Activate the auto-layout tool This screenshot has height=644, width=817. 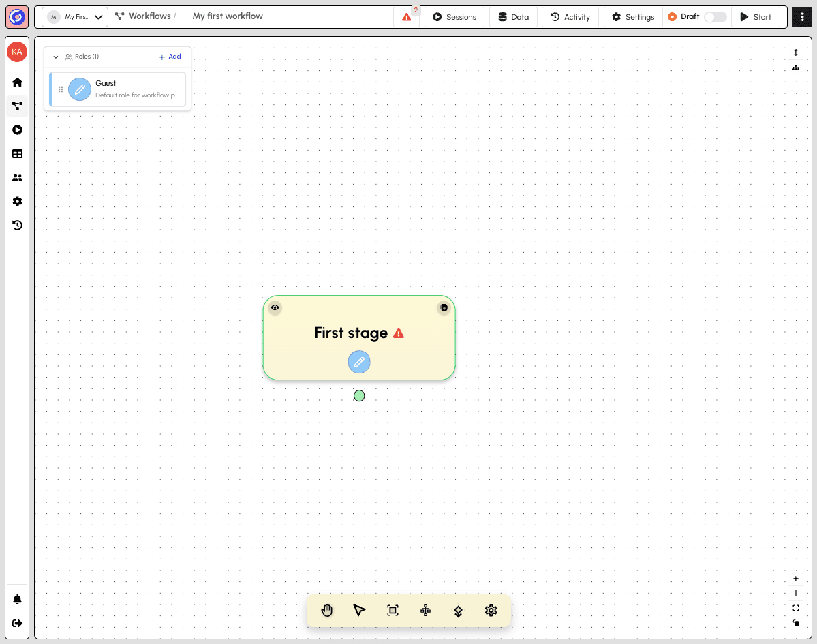(425, 611)
